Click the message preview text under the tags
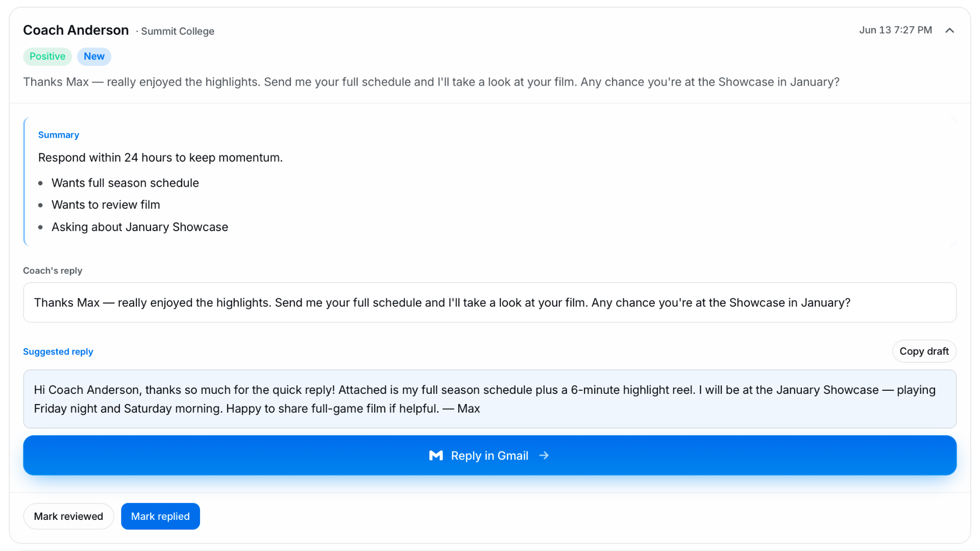 431,82
